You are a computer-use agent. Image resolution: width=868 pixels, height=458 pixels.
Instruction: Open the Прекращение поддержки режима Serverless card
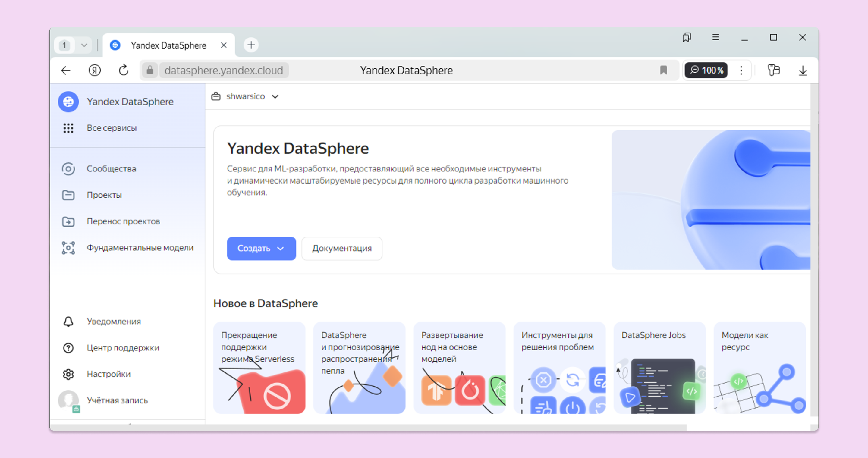pos(259,368)
